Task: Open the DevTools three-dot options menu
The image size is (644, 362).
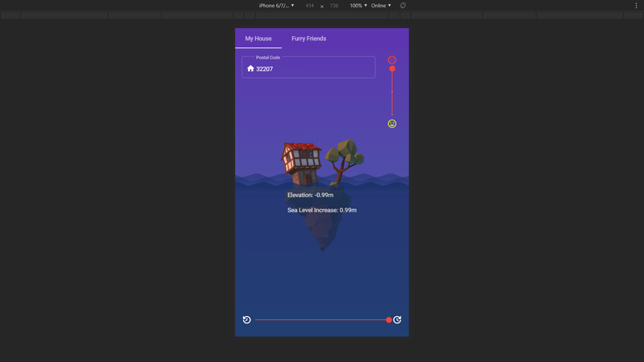Action: click(x=636, y=6)
